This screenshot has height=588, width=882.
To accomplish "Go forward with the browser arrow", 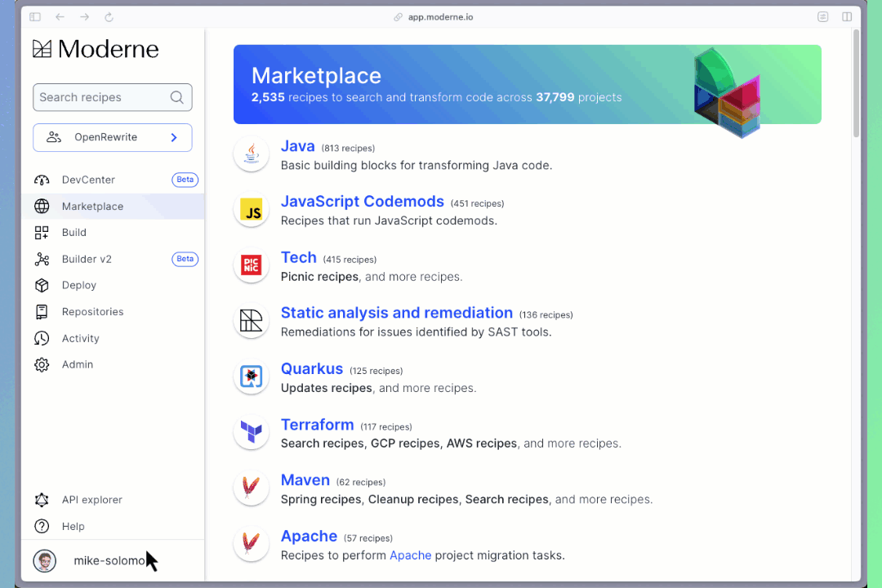I will tap(84, 17).
